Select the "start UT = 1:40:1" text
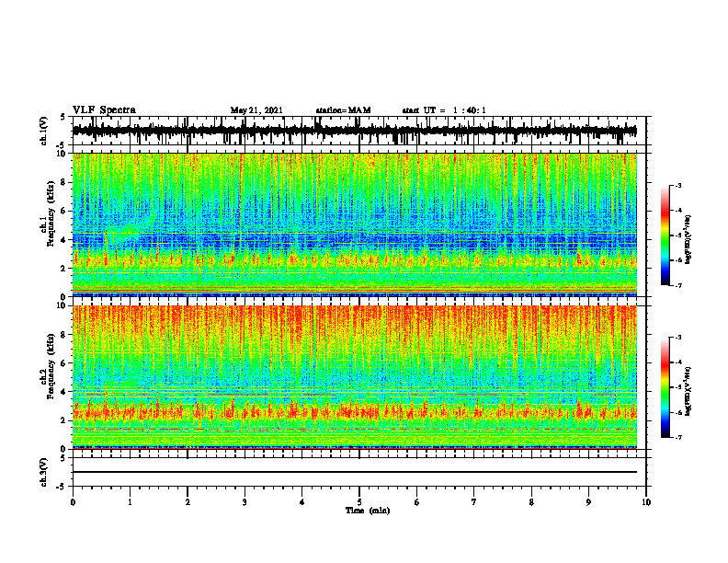This screenshot has height=563, width=728. pyautogui.click(x=444, y=110)
